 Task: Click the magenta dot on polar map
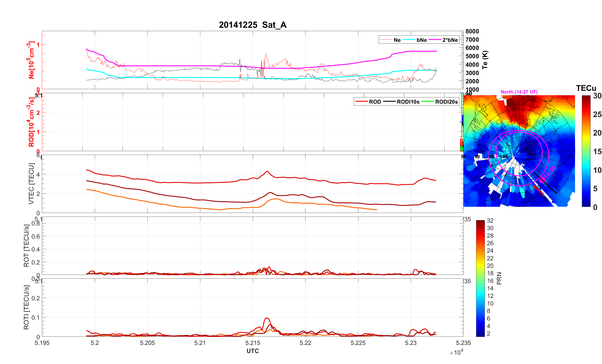[542, 181]
